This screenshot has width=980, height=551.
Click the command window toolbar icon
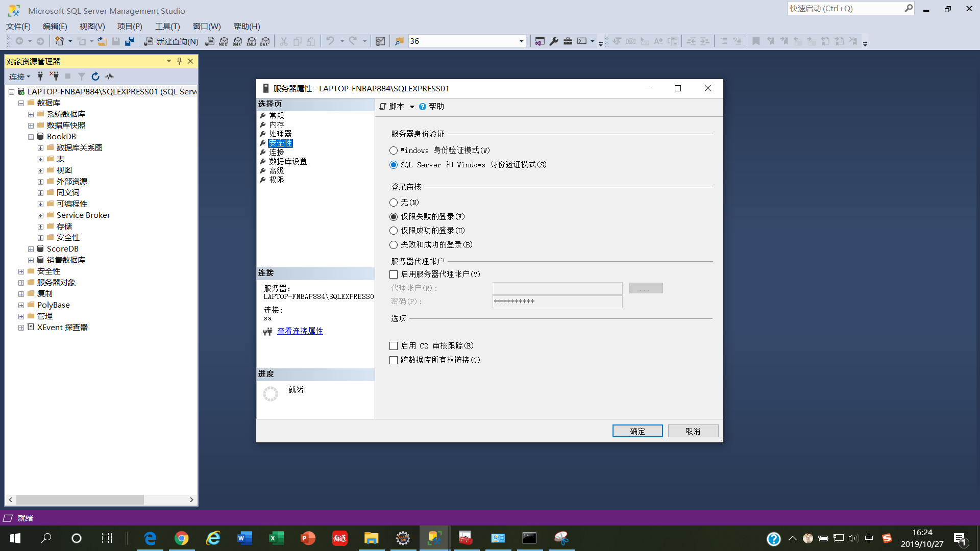582,41
